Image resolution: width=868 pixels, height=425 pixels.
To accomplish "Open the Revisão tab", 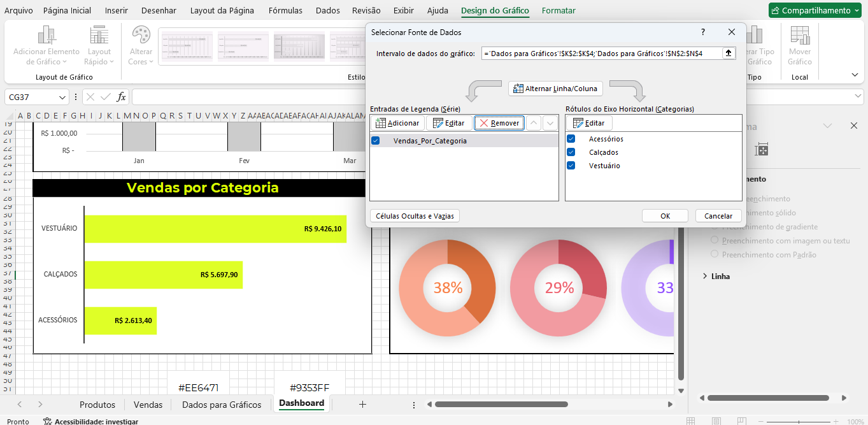I will coord(366,10).
